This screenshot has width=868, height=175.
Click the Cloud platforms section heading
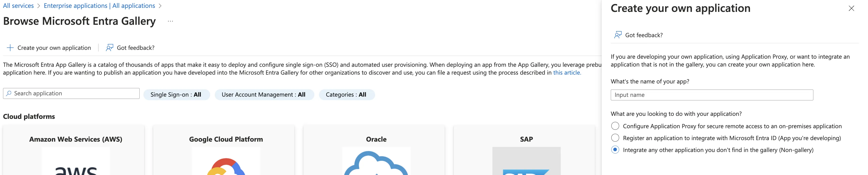[x=29, y=116]
